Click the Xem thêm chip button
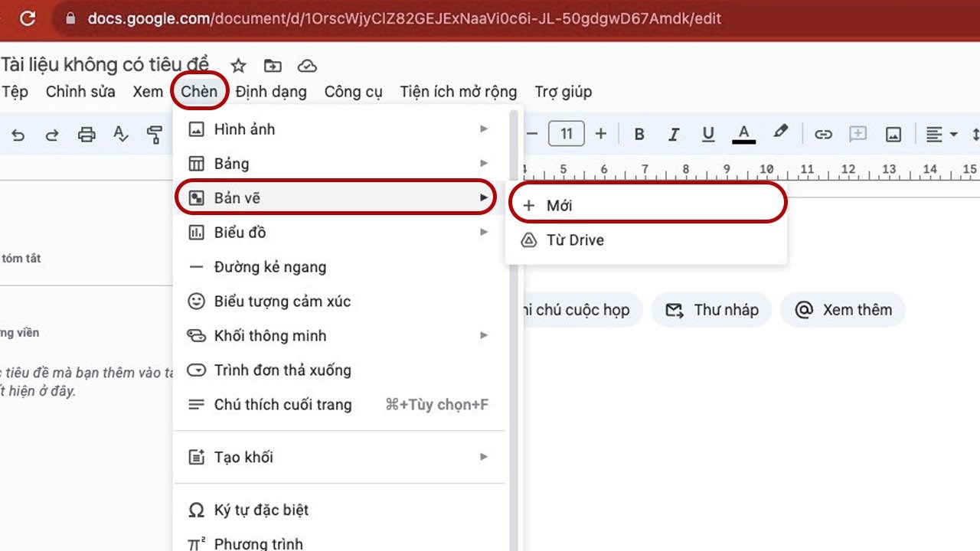Image resolution: width=980 pixels, height=551 pixels. (842, 310)
